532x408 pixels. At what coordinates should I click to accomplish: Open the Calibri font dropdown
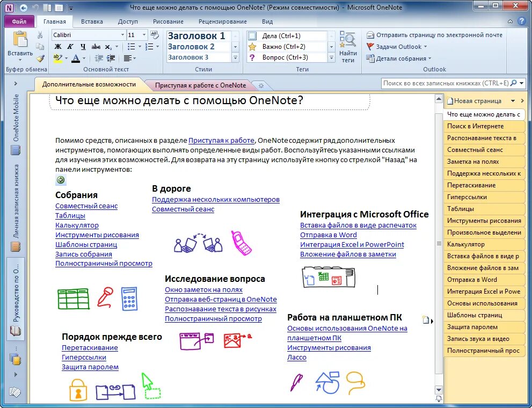pyautogui.click(x=122, y=35)
